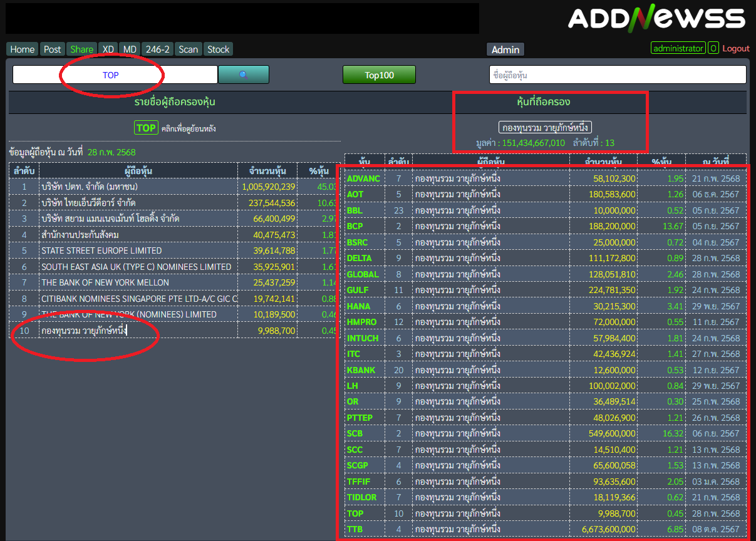The image size is (756, 541).
Task: Open stock symbol ITC
Action: pos(353,354)
